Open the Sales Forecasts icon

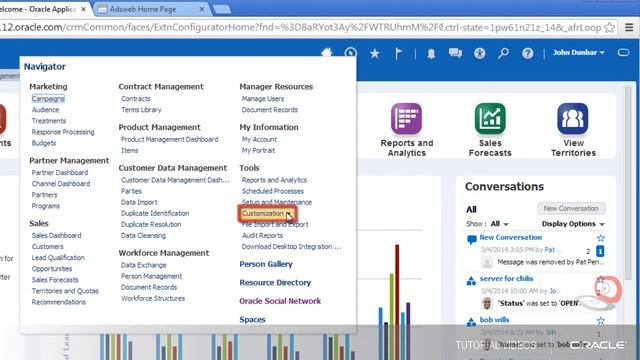490,118
